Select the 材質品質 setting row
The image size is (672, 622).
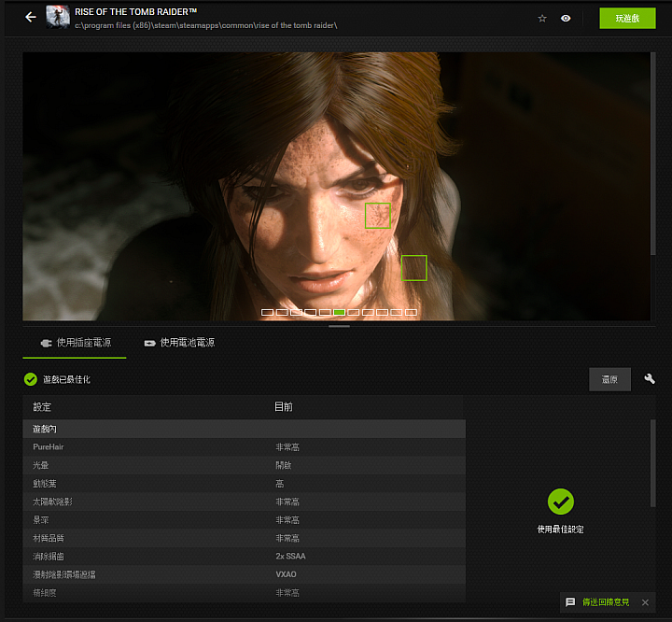(x=245, y=538)
